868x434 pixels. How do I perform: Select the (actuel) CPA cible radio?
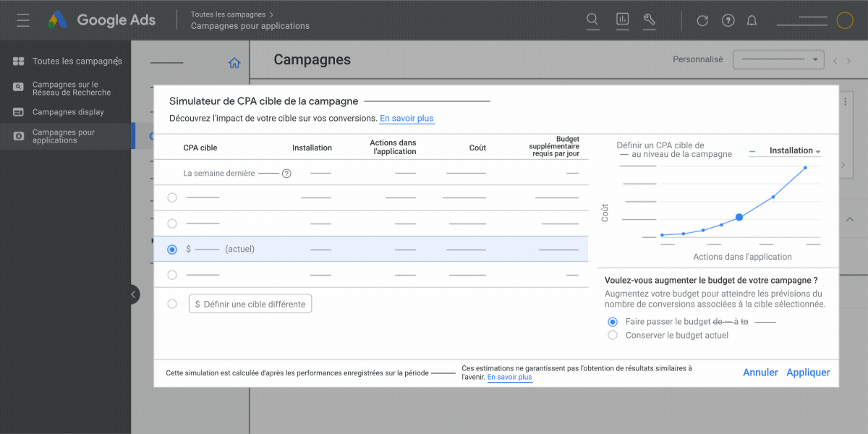coord(172,249)
